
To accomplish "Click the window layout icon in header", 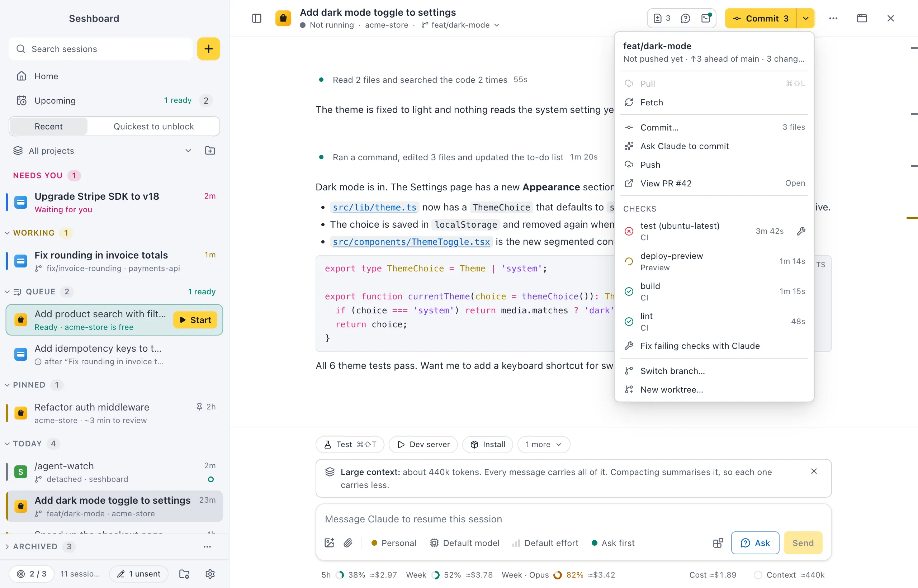I will pos(862,18).
